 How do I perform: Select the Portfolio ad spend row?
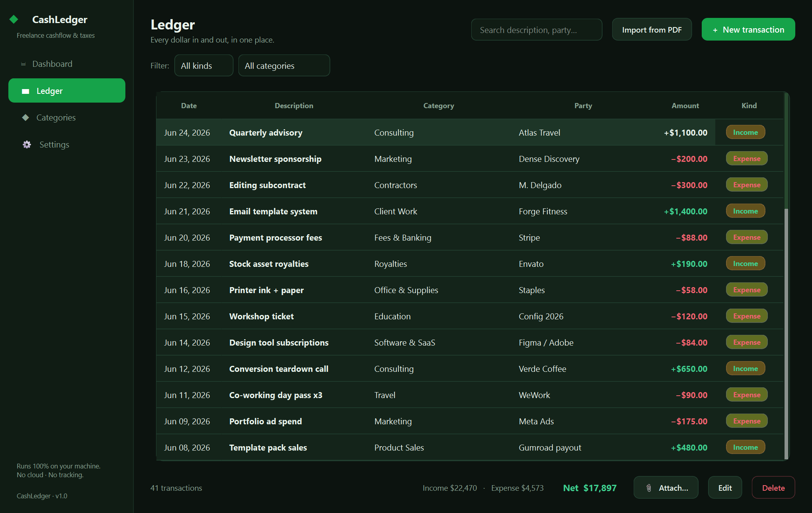470,421
